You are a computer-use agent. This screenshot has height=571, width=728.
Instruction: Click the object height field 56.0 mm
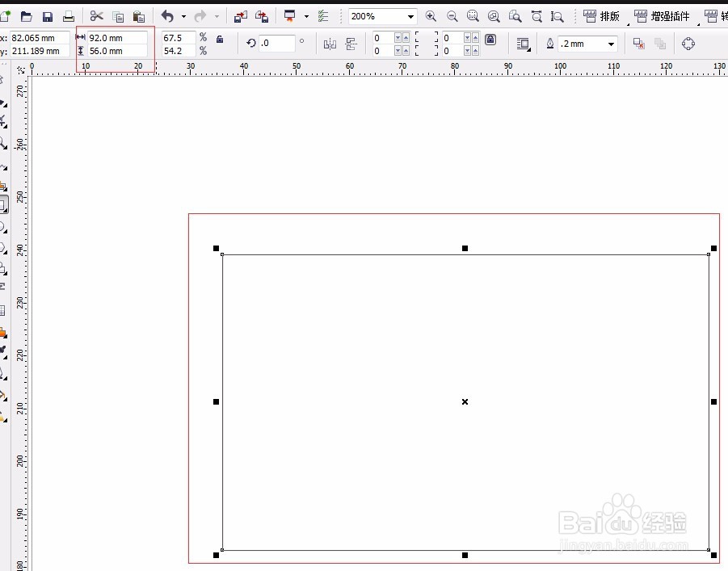(117, 51)
